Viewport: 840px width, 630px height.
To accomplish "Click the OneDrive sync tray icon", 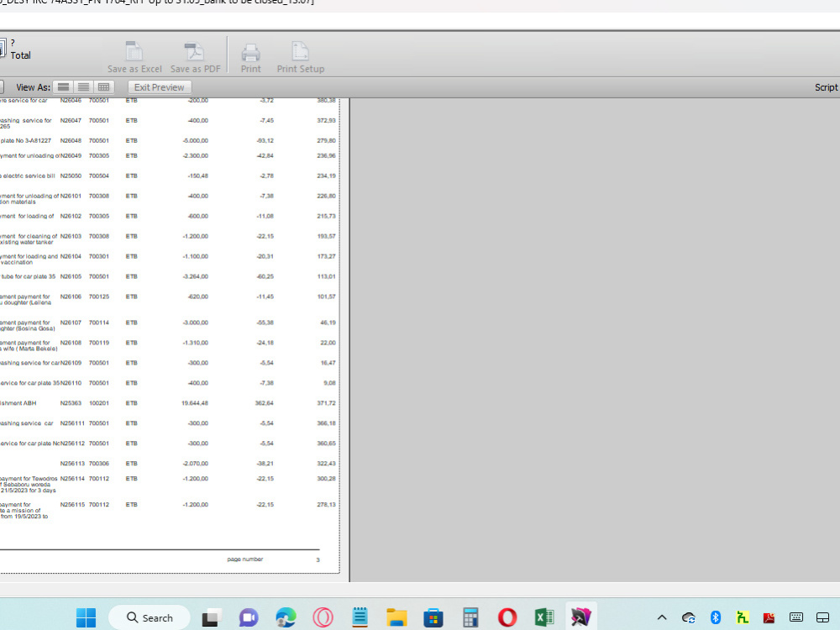I will tap(689, 617).
